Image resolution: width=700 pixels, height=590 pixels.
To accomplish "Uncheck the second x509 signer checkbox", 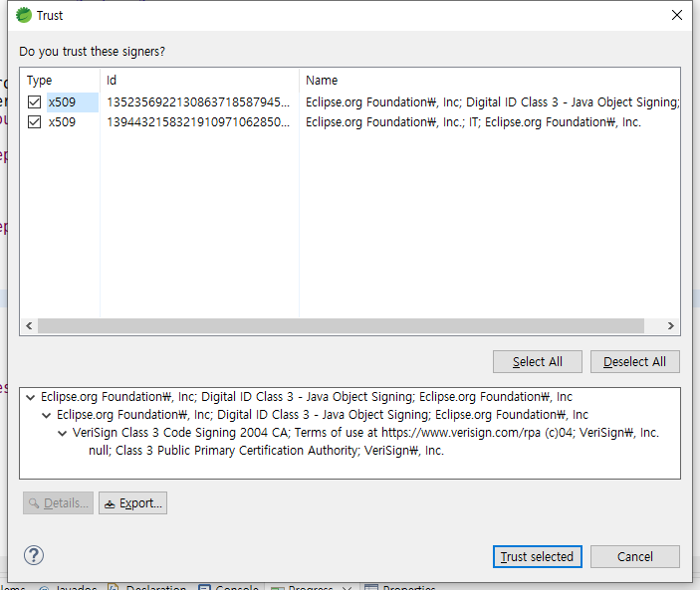I will pyautogui.click(x=35, y=121).
